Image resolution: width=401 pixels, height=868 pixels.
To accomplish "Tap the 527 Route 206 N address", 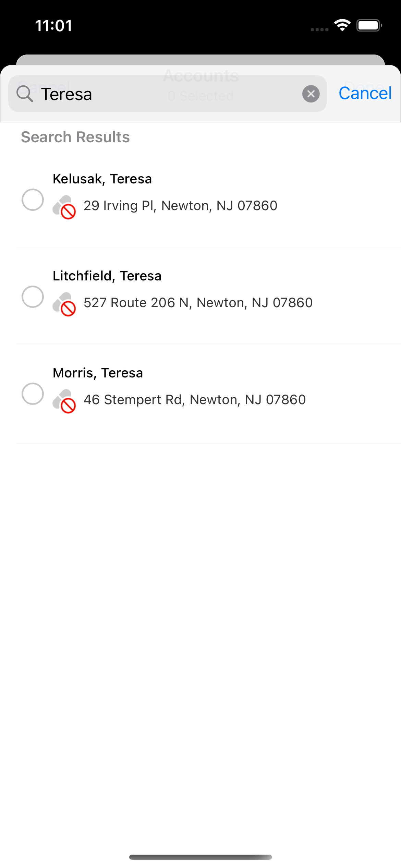I will [198, 303].
